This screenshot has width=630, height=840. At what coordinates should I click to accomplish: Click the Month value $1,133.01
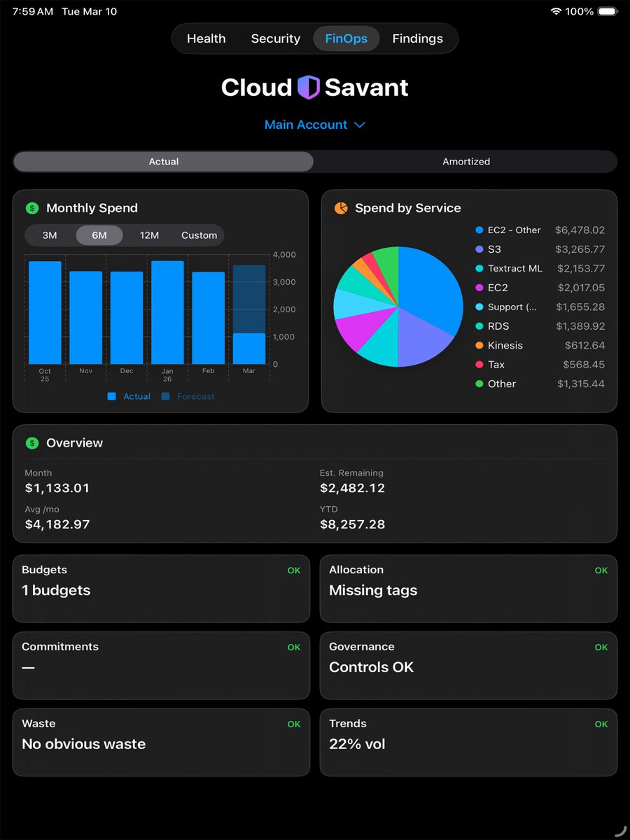[x=57, y=488]
